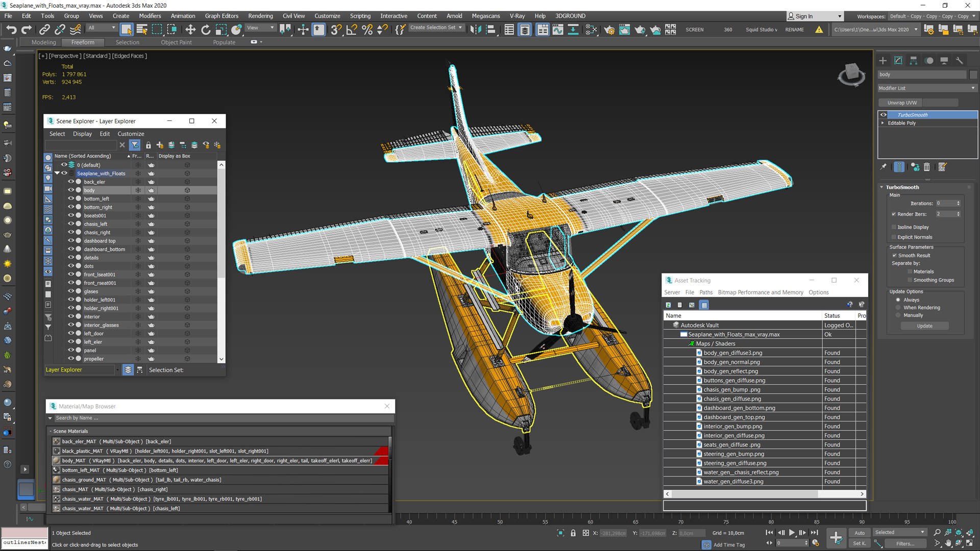The image size is (980, 551).
Task: Open the Utilities wrench panel tab
Action: click(960, 60)
